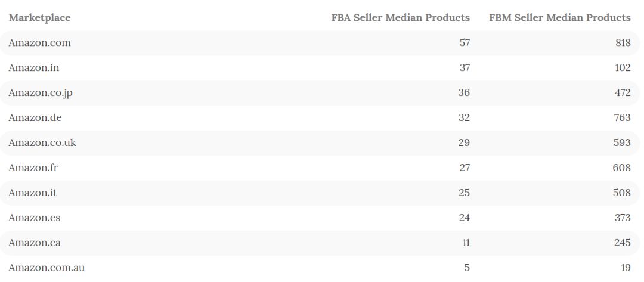Click the Marketplace column header
The width and height of the screenshot is (644, 282).
(39, 18)
